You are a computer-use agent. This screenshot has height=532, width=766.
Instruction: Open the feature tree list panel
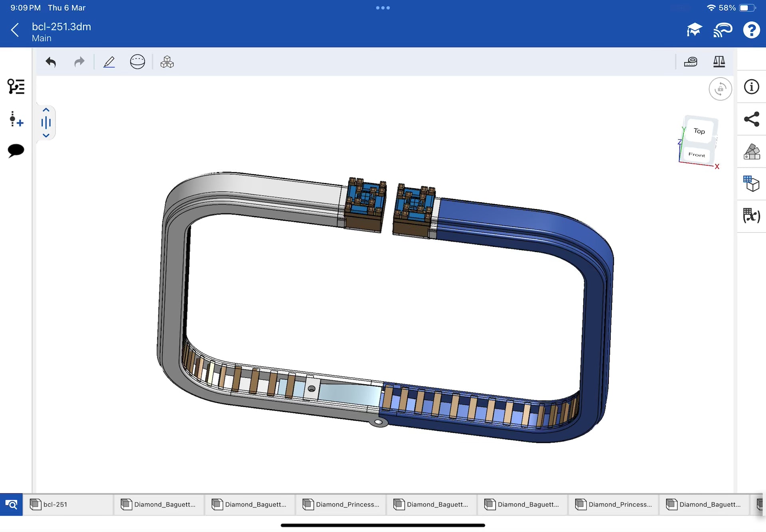pos(16,87)
